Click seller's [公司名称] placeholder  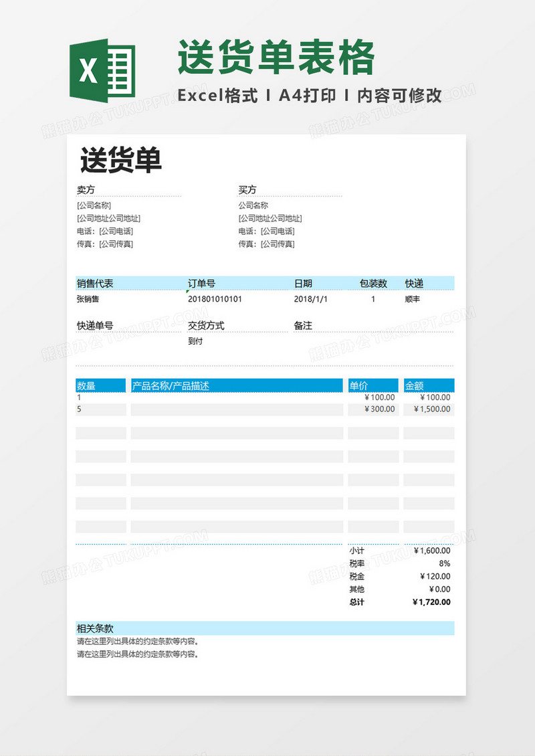[x=94, y=205]
